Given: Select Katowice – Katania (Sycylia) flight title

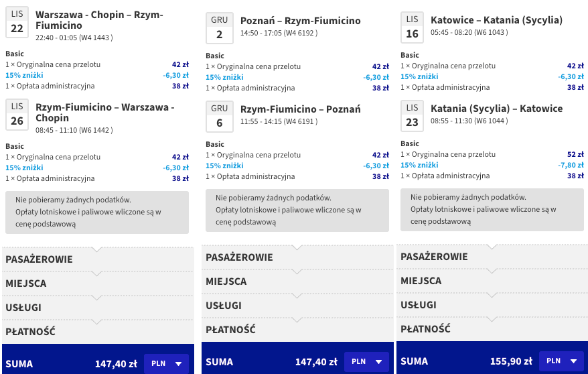Looking at the screenshot, I should [x=496, y=20].
